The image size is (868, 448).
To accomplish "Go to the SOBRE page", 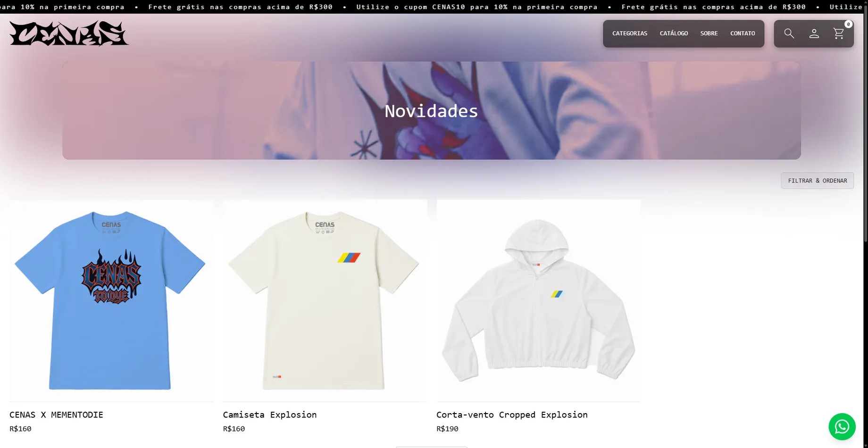I will [709, 33].
